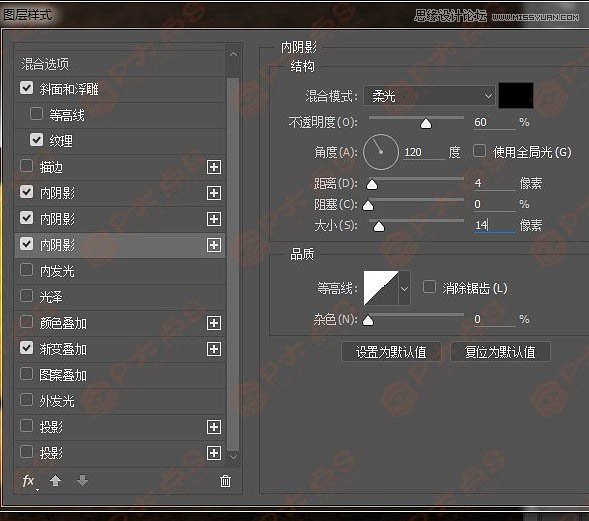Enable the 描边 checkbox
This screenshot has height=521, width=589.
[26, 166]
